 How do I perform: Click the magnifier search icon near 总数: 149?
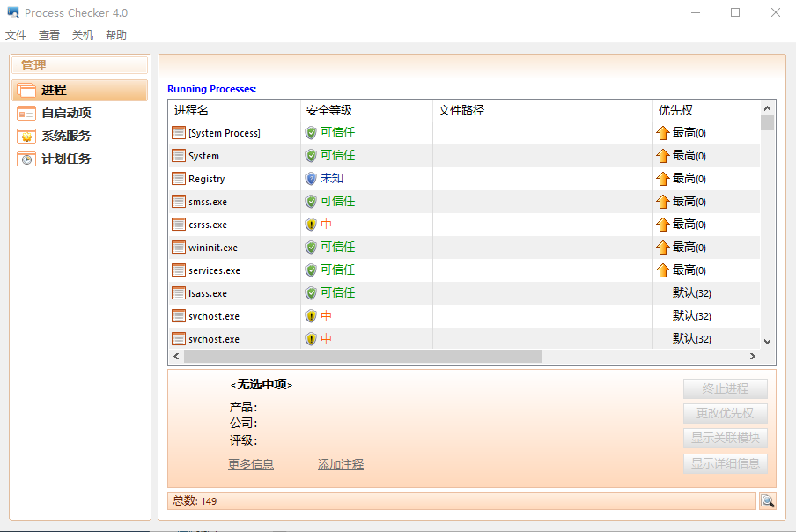pos(768,500)
